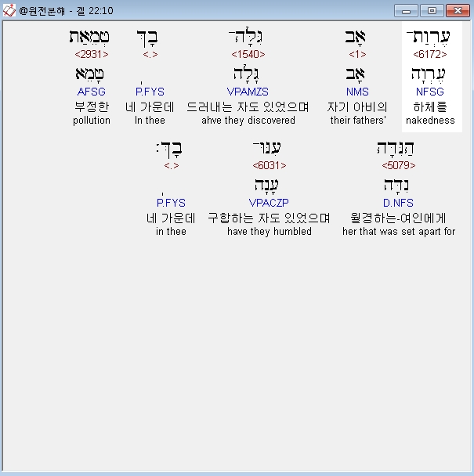Click the morphology code VPAMZS

[248, 92]
